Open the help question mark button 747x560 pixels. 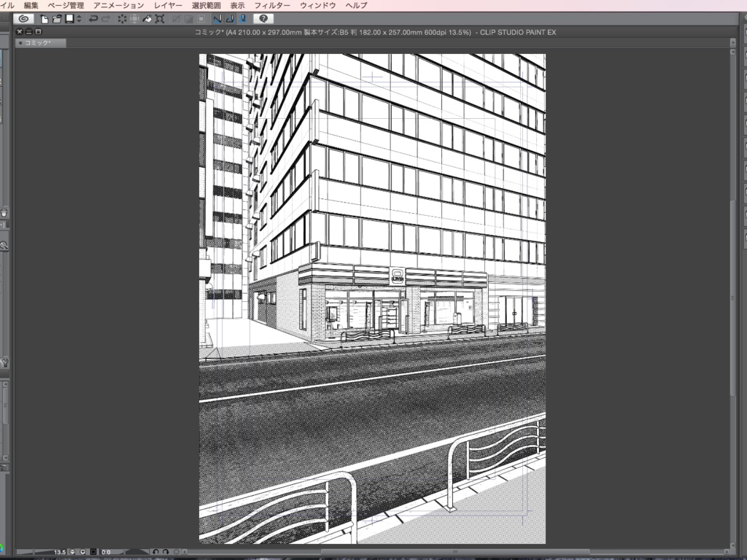[x=263, y=18]
